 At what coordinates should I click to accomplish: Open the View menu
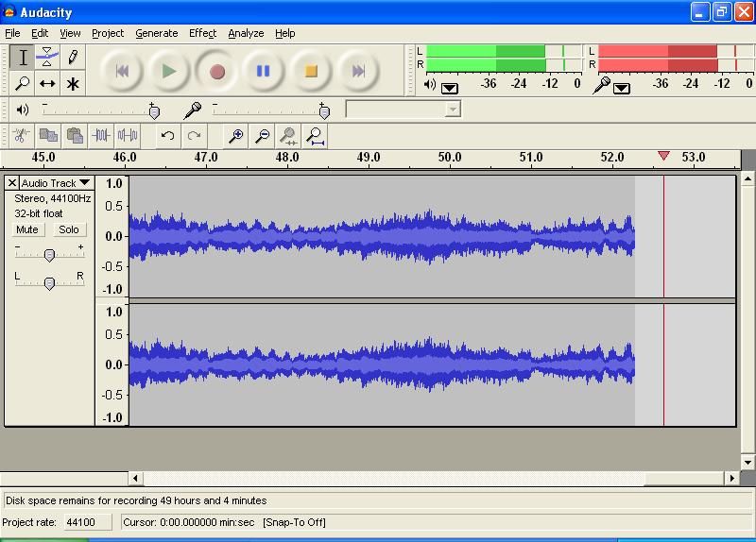70,33
